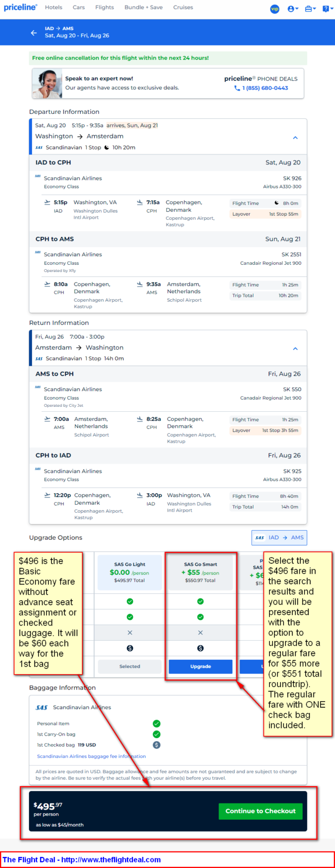This screenshot has width=335, height=868.
Task: Click the SAS logo beside Scandinavian 1 Stop 14h 0m
Action: tap(39, 358)
